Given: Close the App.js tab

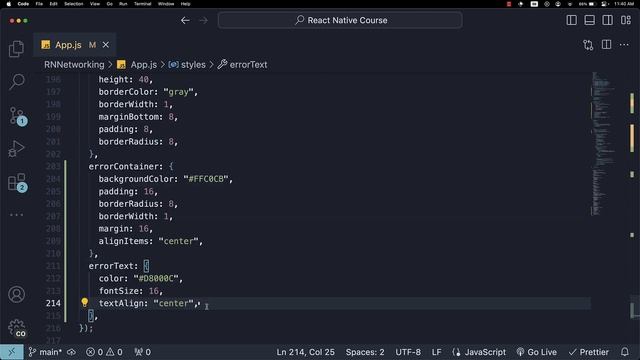Looking at the screenshot, I should point(106,44).
